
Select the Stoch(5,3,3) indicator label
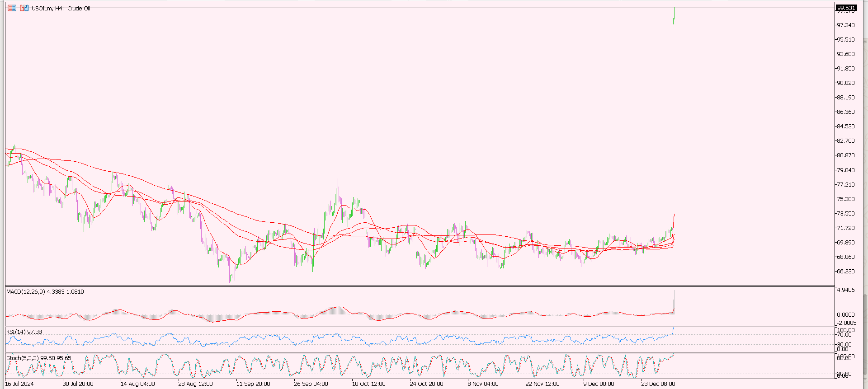(39, 358)
